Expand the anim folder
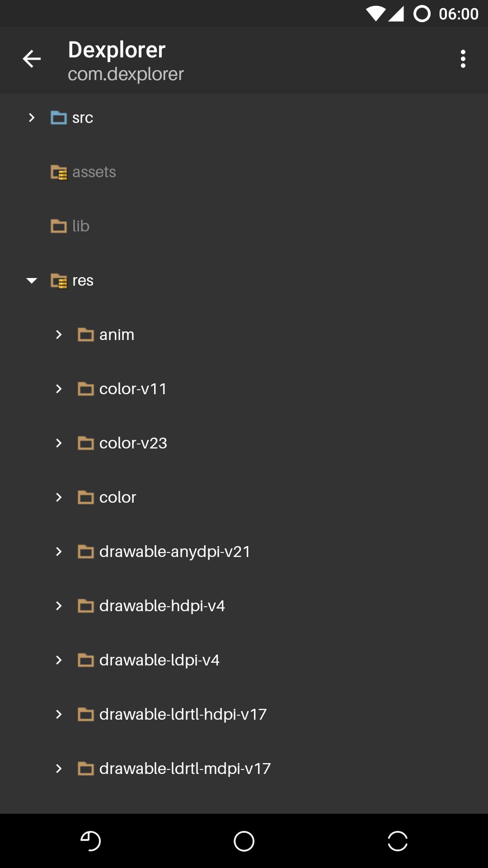Image resolution: width=488 pixels, height=868 pixels. coord(59,335)
